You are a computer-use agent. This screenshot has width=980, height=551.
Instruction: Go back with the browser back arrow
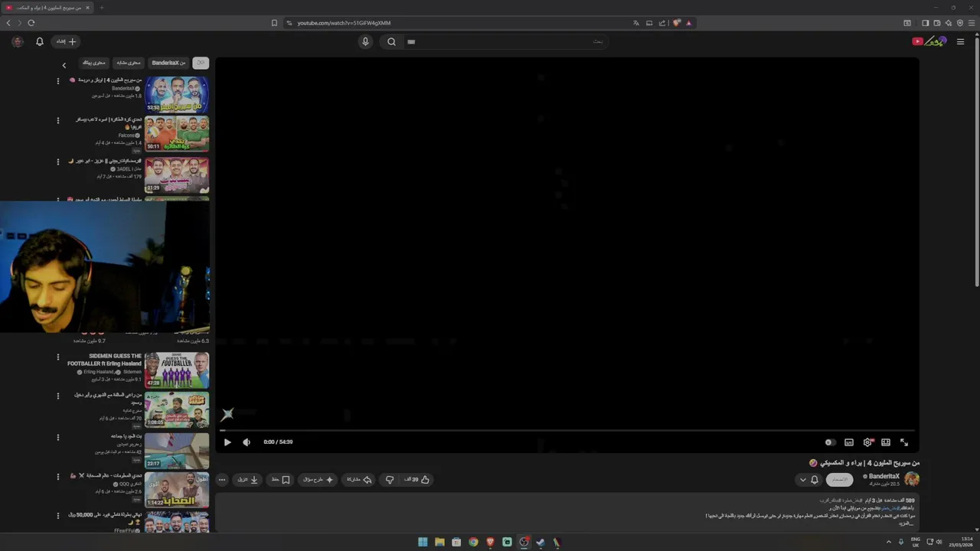coord(8,23)
